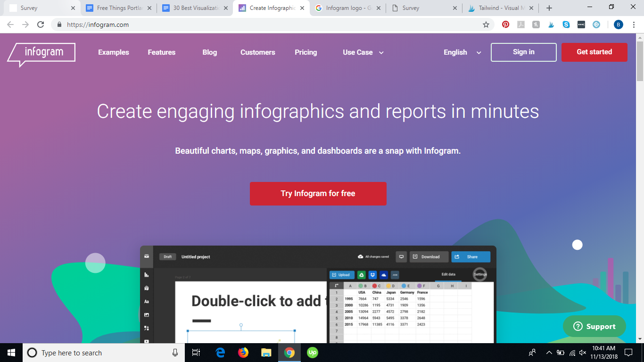Close the Tailwind tab
This screenshot has height=362, width=644.
(531, 8)
